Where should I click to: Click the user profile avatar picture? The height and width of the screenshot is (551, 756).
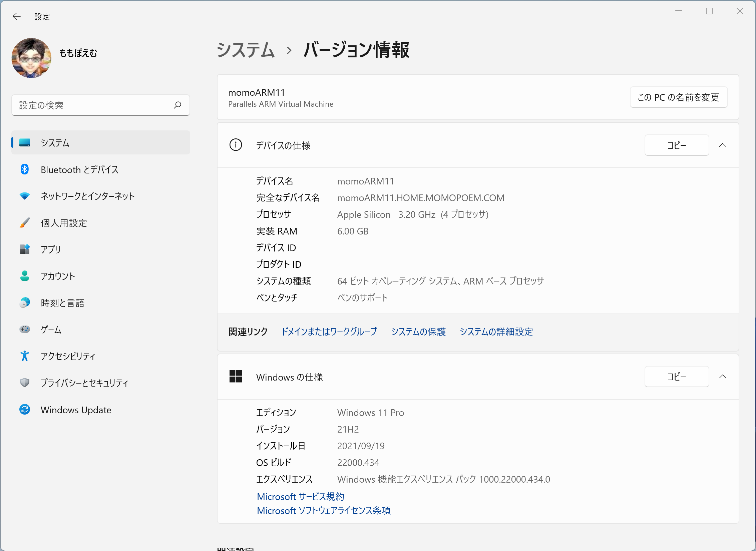click(x=31, y=58)
